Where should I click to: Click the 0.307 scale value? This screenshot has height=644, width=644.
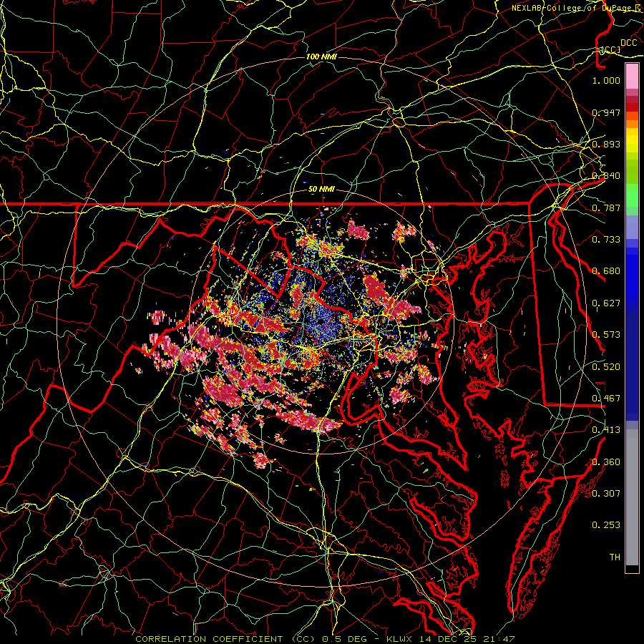(606, 494)
